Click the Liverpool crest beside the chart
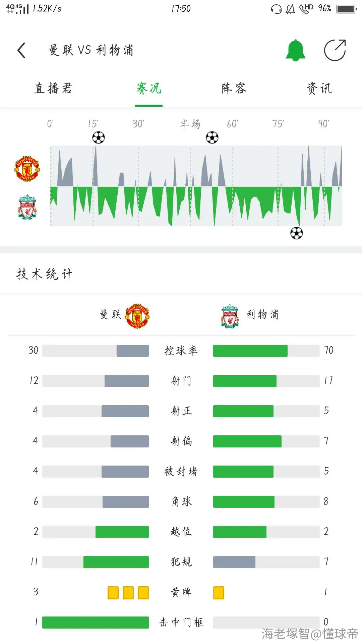 [27, 207]
